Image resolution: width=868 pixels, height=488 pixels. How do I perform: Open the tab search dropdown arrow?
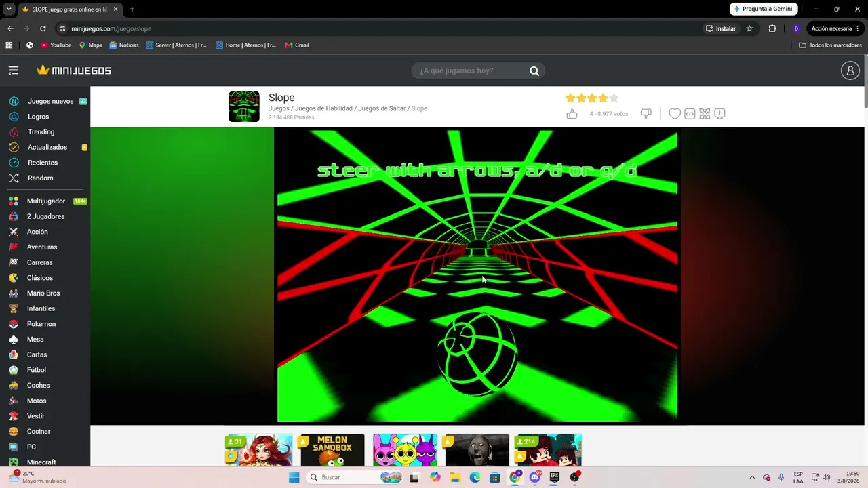9,9
